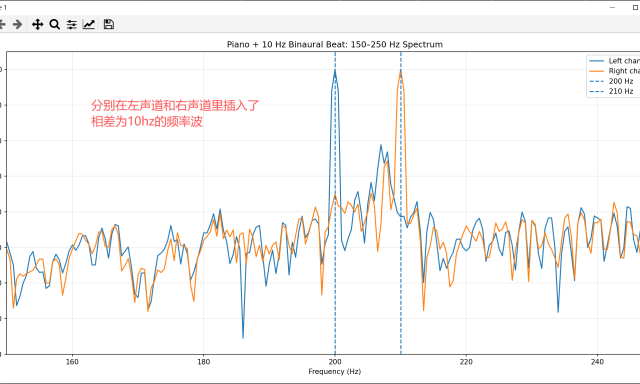Screen dimensions: 640x384
Task: Click the 220 x-axis tick label
Action: coord(466,362)
